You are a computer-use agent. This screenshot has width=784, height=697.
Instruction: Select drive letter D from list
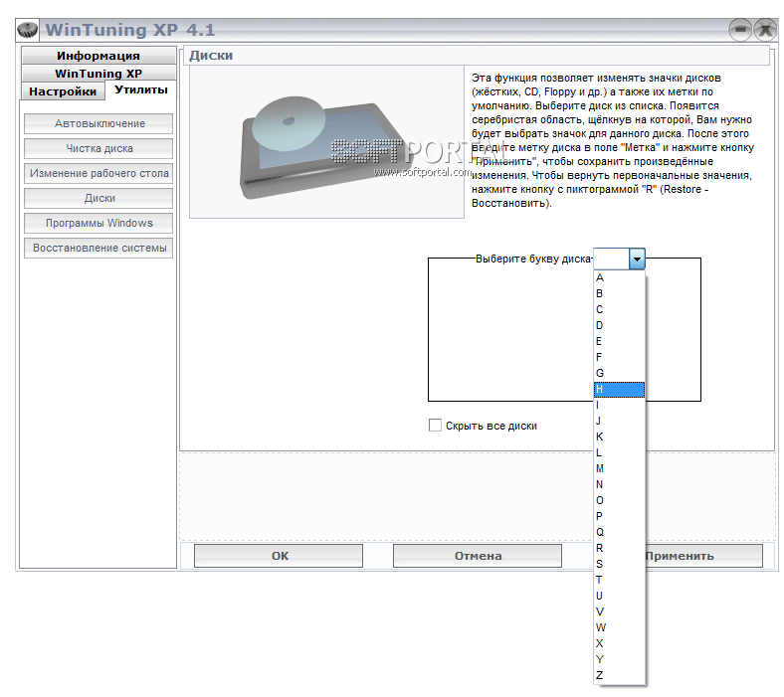click(619, 326)
